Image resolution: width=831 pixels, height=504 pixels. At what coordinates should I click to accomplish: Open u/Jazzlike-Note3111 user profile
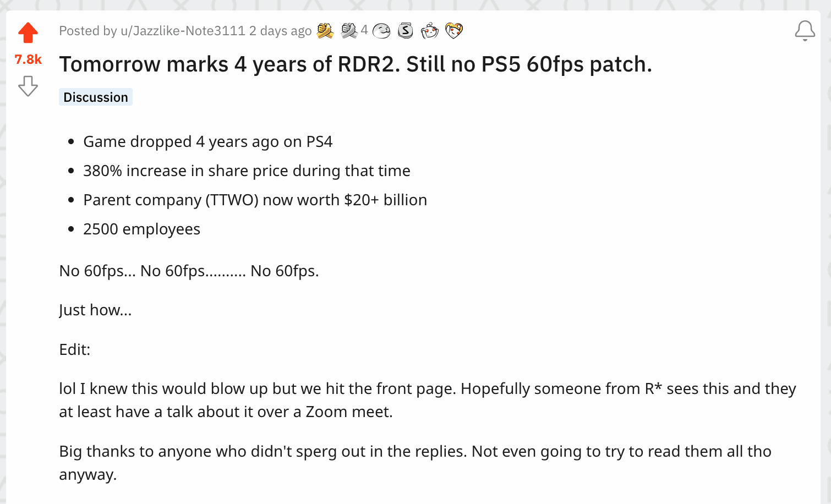point(183,31)
